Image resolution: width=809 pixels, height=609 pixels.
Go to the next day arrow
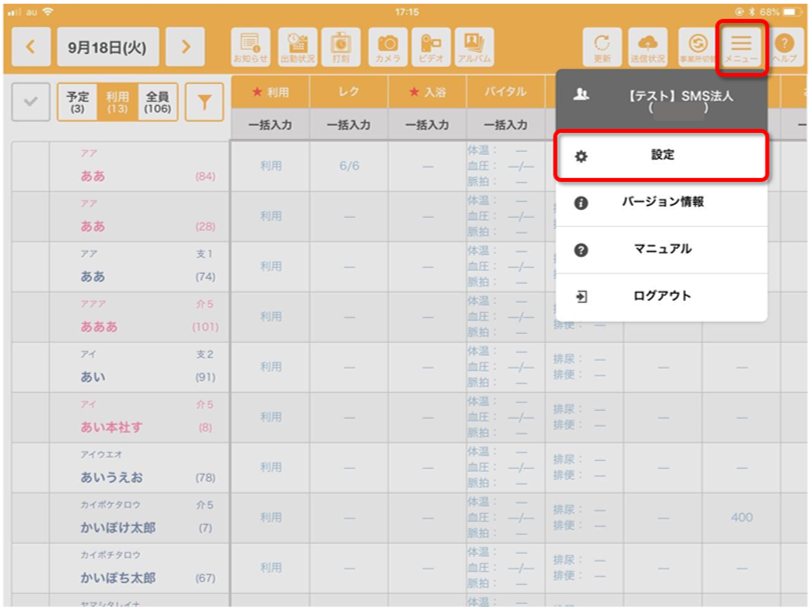(185, 47)
